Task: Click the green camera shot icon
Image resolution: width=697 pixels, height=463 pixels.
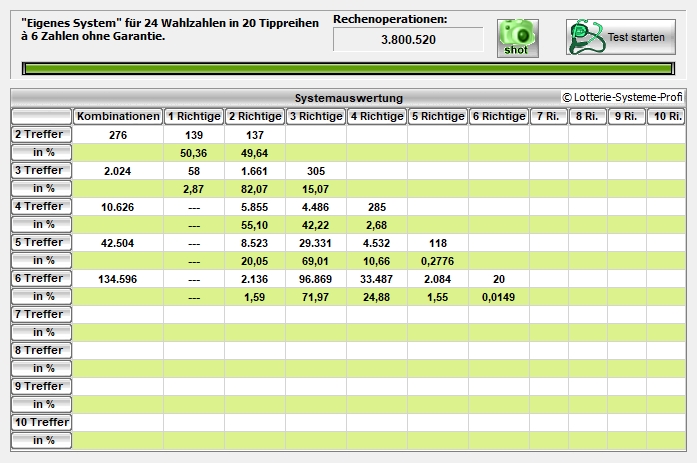Action: coord(518,38)
